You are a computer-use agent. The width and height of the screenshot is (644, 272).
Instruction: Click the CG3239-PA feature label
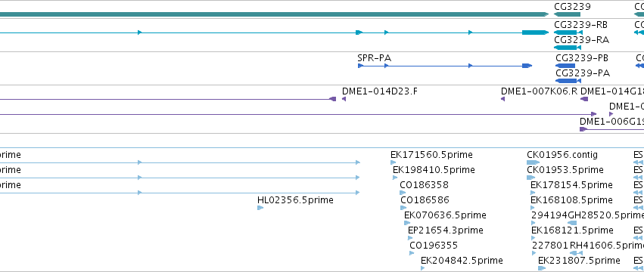click(583, 73)
